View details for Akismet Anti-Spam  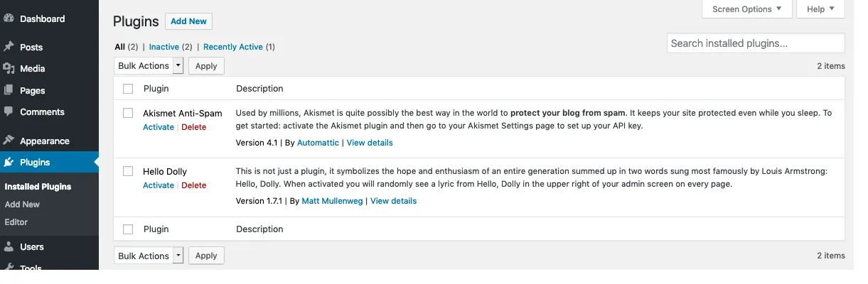(370, 143)
